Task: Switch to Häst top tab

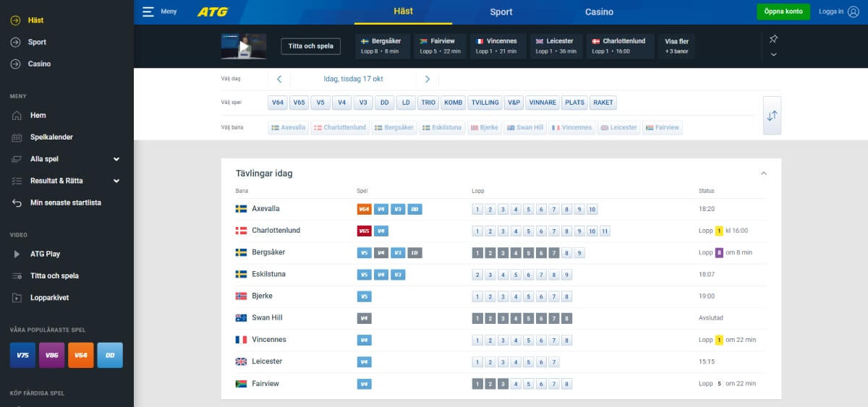Action: 404,12
